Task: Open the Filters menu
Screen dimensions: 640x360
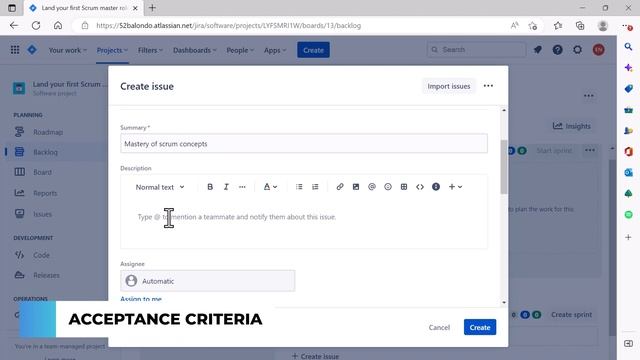Action: 150,50
